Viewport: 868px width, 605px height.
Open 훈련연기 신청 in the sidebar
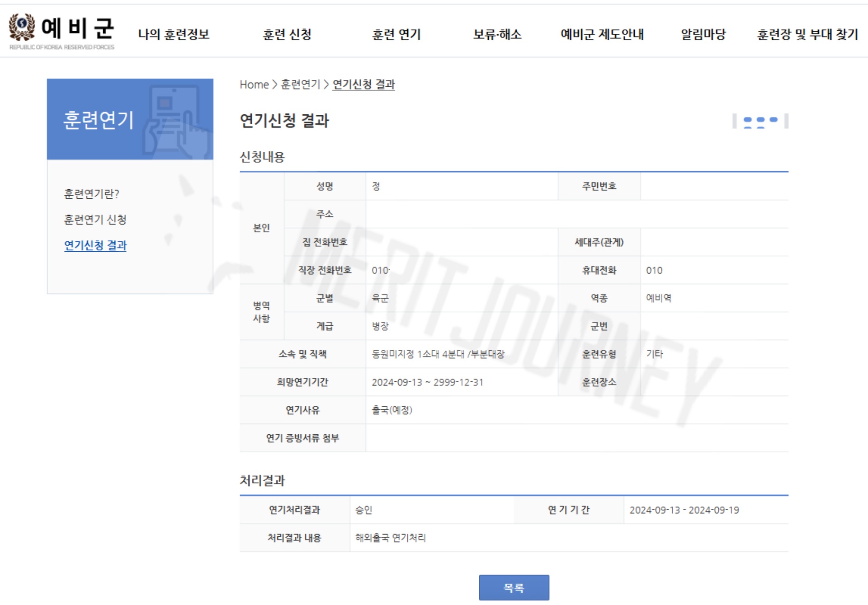click(x=95, y=220)
